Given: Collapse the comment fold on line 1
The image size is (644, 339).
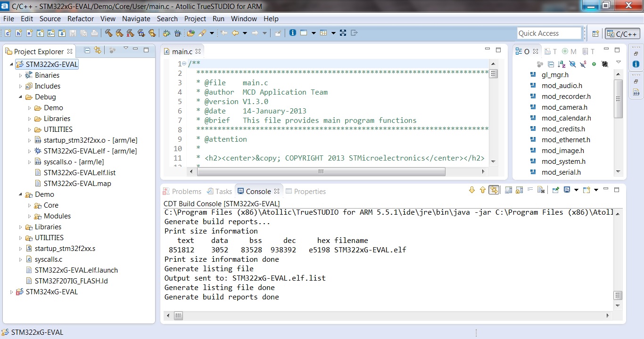Looking at the screenshot, I should click(x=184, y=64).
